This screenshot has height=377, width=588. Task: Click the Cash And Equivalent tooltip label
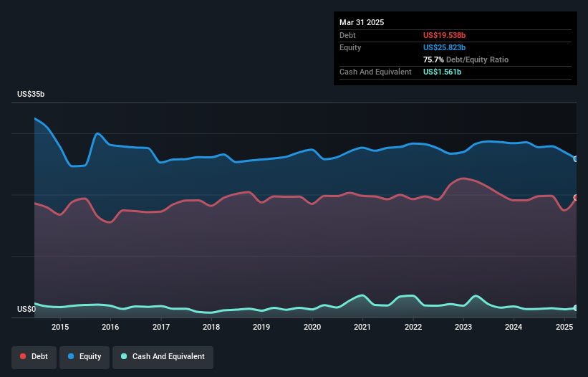pyautogui.click(x=375, y=72)
